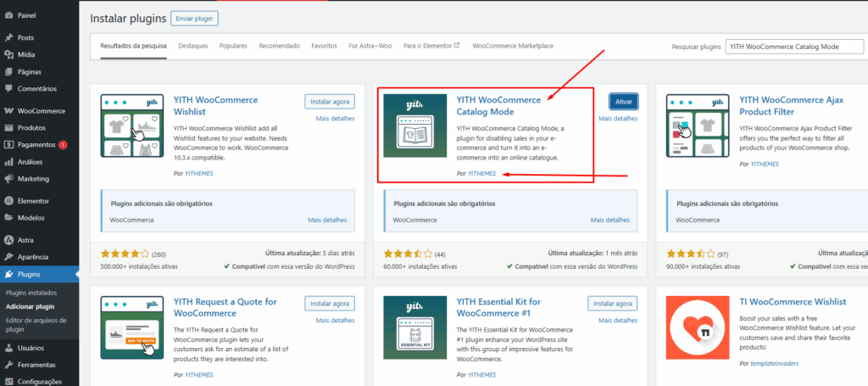Screen dimensions: 868x386
Task: Open the Painel dashboard icon
Action: pyautogui.click(x=8, y=15)
